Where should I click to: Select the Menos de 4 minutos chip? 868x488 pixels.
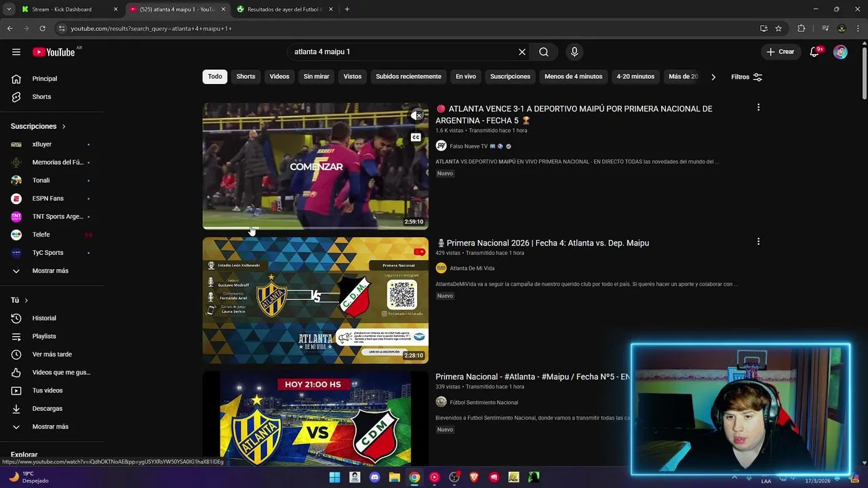573,77
